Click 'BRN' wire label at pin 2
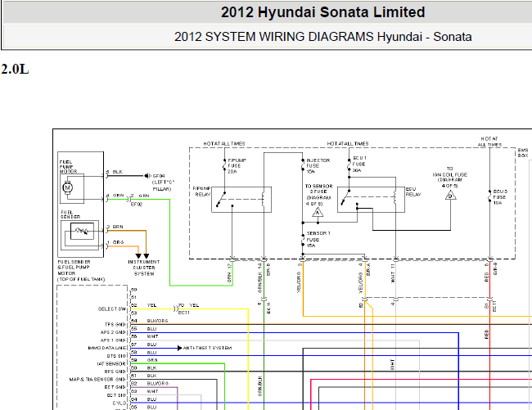Image resolution: width=532 pixels, height=410 pixels. tap(118, 227)
